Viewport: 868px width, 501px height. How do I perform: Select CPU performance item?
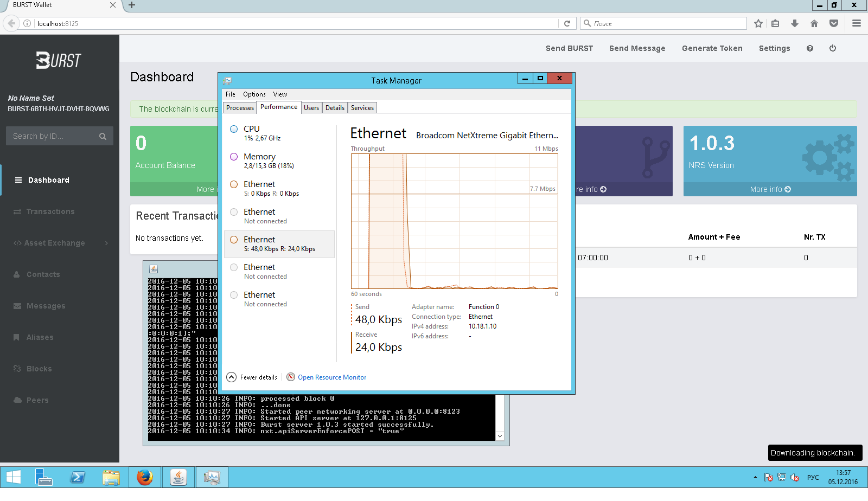pos(279,133)
